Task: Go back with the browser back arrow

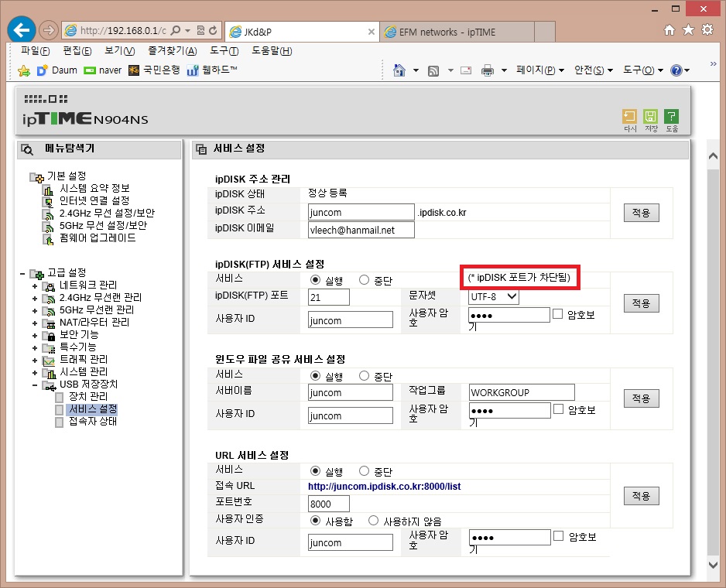Action: (22, 30)
